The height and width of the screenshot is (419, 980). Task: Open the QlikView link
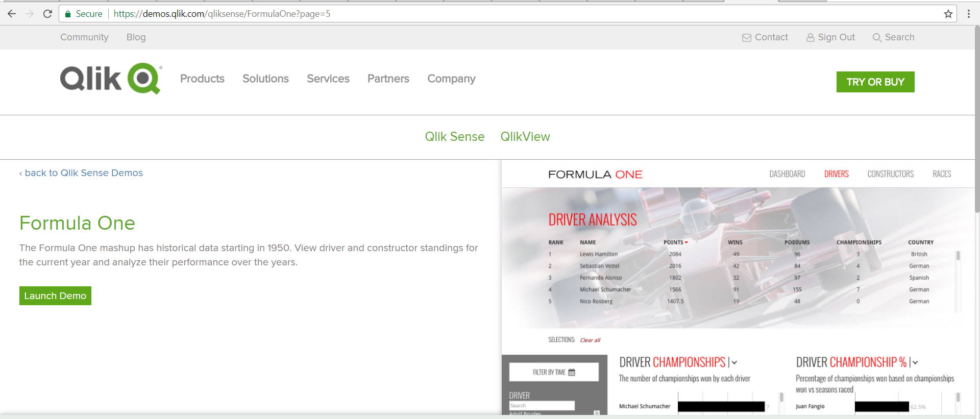[525, 137]
